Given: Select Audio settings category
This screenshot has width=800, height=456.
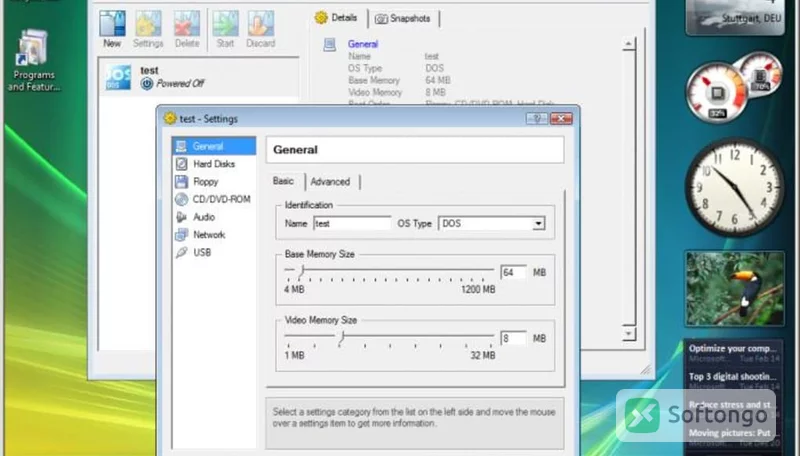Looking at the screenshot, I should (214, 217).
